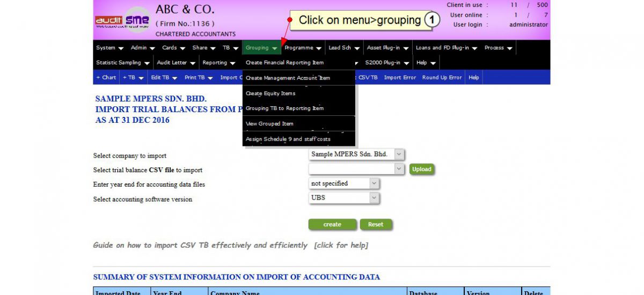The width and height of the screenshot is (644, 295).
Task: Expand the company selection dropdown
Action: click(356, 154)
